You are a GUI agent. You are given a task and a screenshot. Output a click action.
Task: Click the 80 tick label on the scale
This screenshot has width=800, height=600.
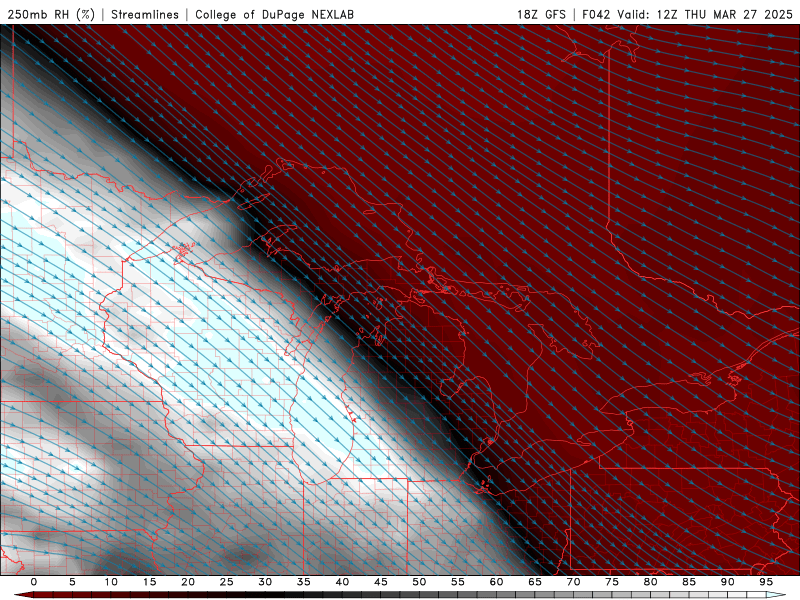[651, 582]
